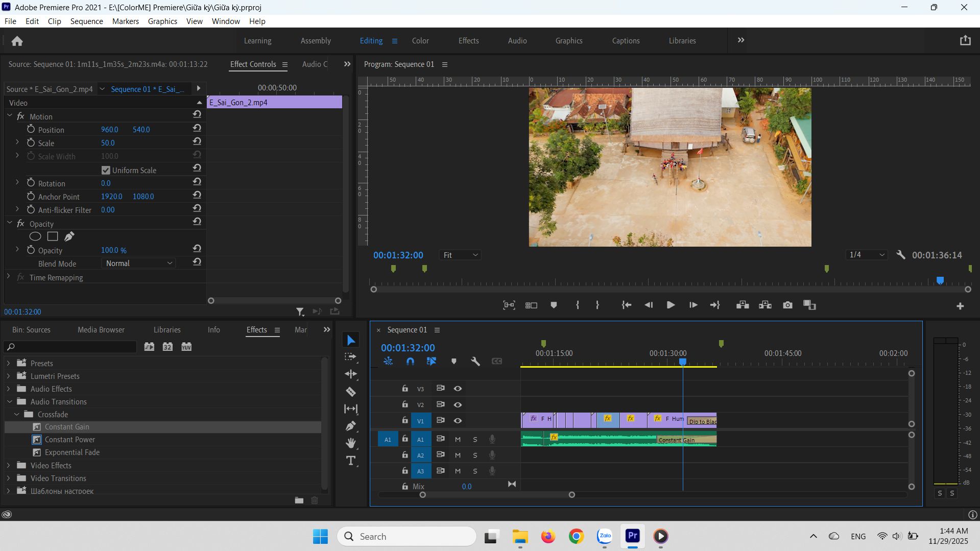The height and width of the screenshot is (551, 980).
Task: Click the Lift button in Program monitor
Action: [x=743, y=305]
